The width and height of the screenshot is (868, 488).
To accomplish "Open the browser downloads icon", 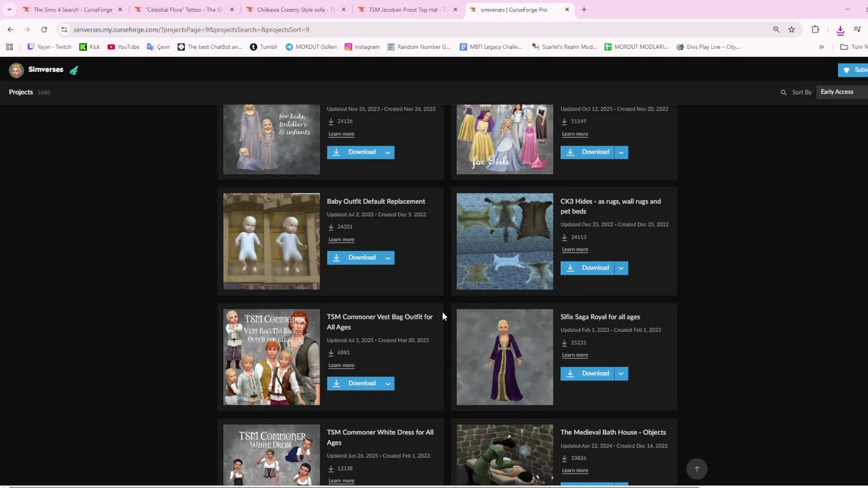I will coord(840,29).
